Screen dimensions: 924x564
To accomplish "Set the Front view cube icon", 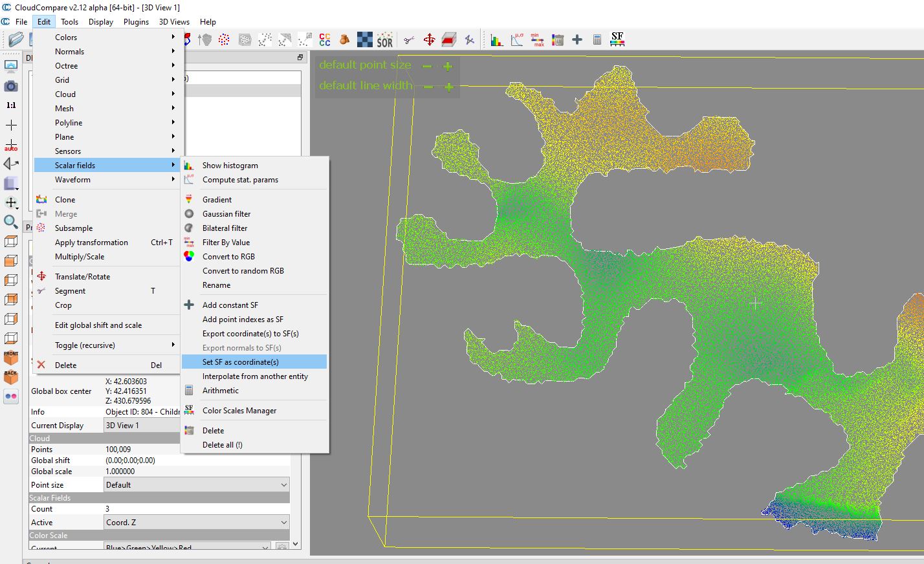I will tap(11, 357).
